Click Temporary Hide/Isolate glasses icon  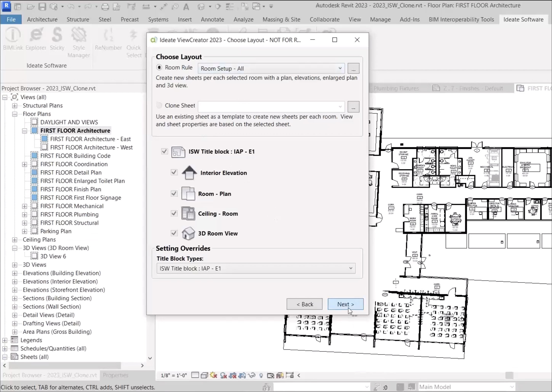tap(252, 375)
